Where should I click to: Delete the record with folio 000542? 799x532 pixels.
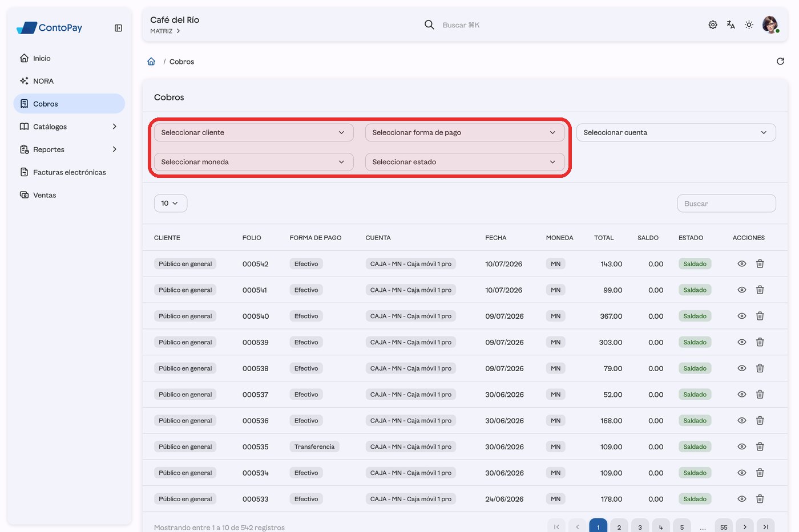760,264
